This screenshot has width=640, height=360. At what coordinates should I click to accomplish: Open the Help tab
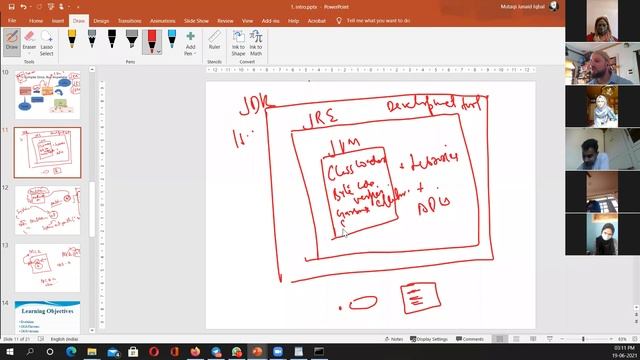pyautogui.click(x=293, y=20)
